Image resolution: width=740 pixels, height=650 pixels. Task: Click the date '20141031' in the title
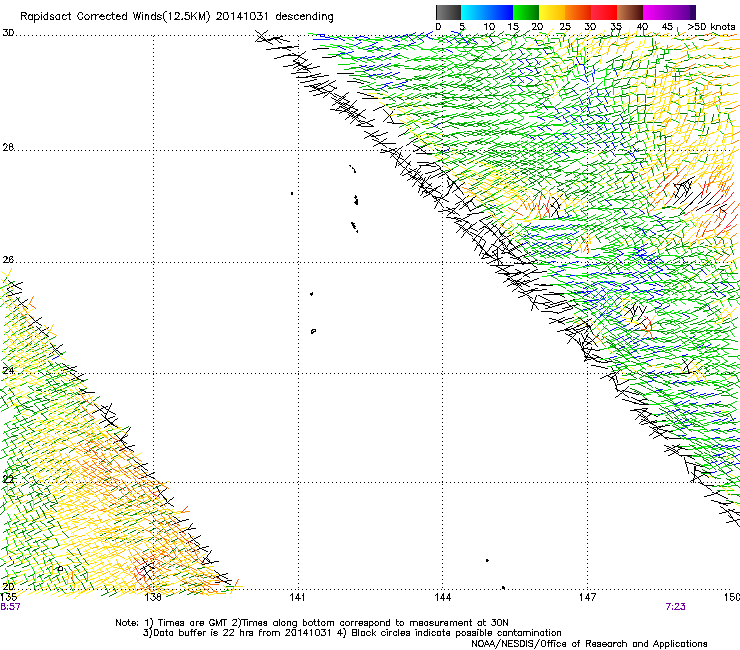(x=242, y=17)
